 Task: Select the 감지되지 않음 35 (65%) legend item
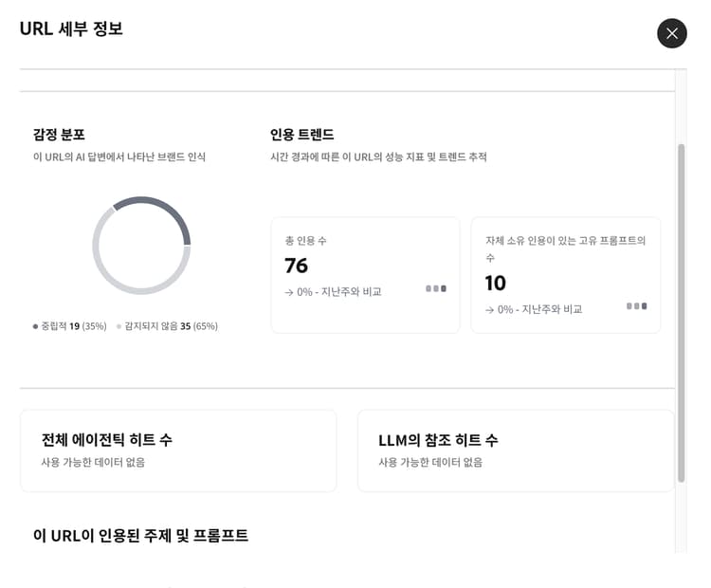[167, 326]
